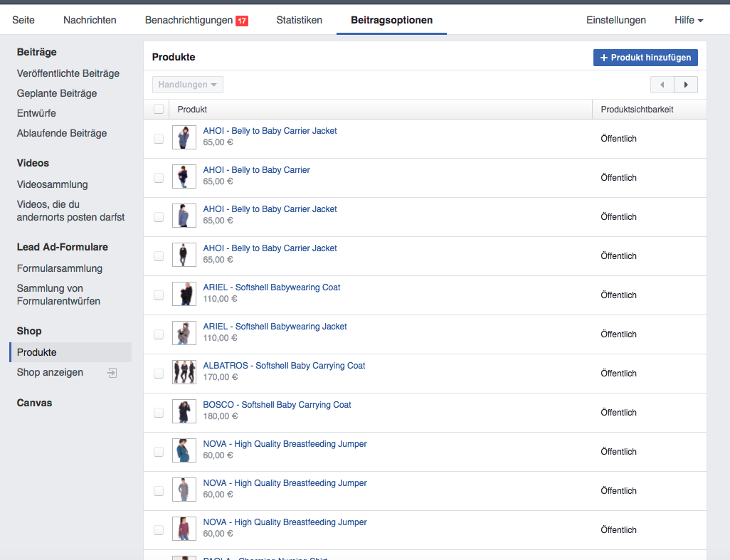Go to next products page arrow

pos(686,85)
